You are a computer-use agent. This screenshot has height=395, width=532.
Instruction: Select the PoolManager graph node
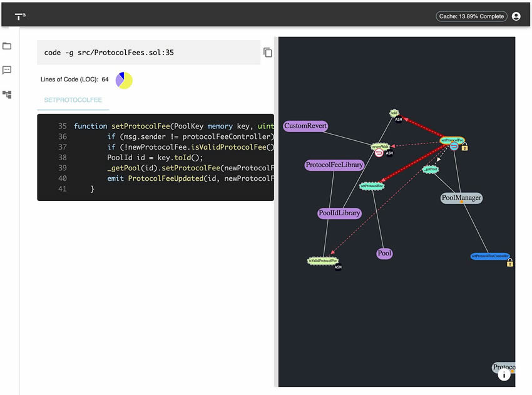click(461, 198)
